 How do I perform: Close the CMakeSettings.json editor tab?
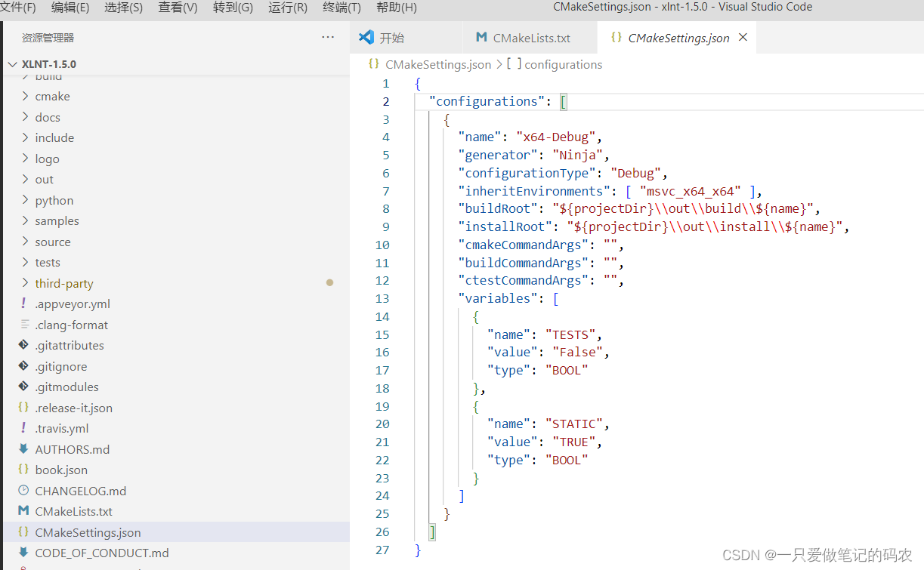pos(743,37)
